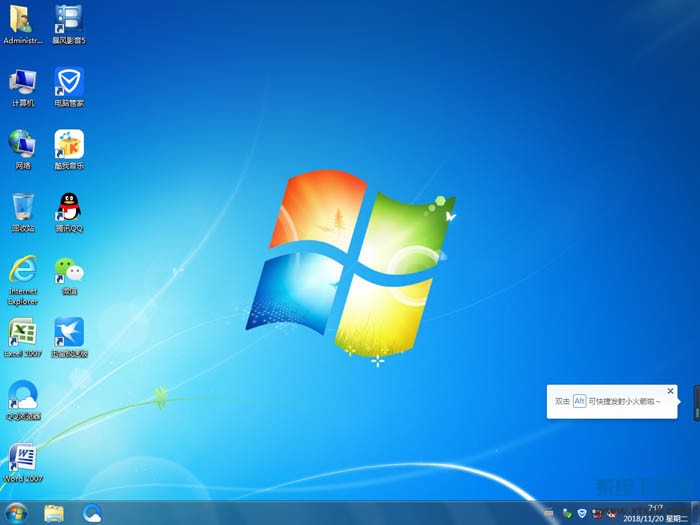Open Windows Explorer from the taskbar
700x525 pixels.
54,512
